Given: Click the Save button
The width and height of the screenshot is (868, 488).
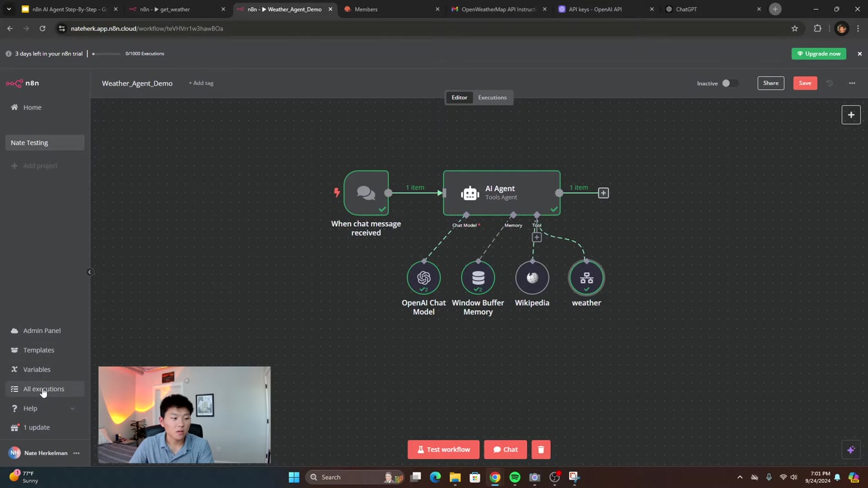Looking at the screenshot, I should [805, 83].
